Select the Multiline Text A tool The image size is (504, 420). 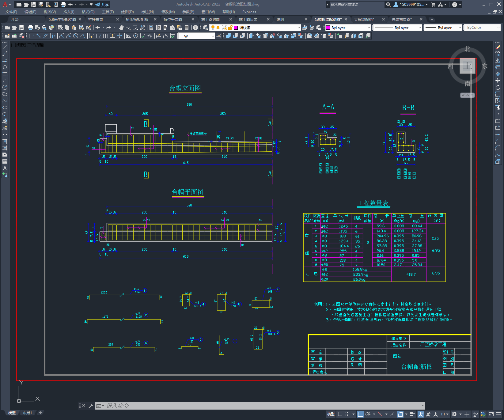point(5,168)
